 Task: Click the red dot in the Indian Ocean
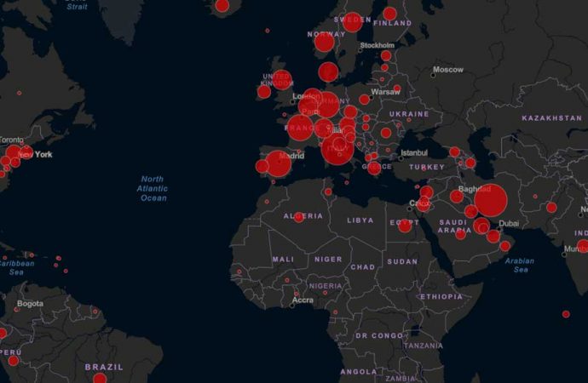pos(566,314)
